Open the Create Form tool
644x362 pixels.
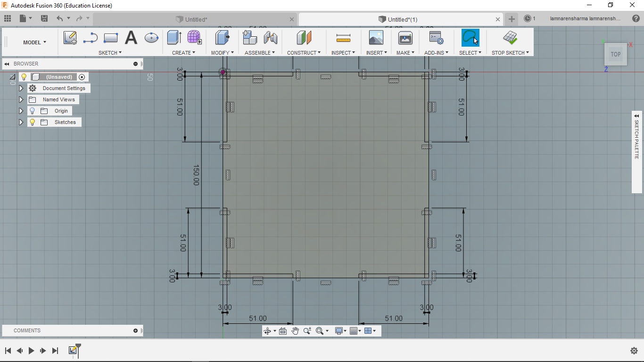pyautogui.click(x=194, y=38)
